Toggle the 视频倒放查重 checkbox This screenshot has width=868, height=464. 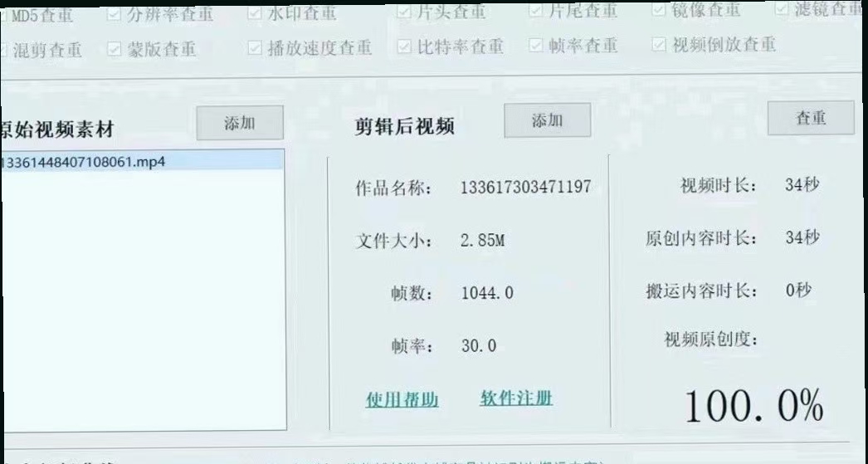659,44
